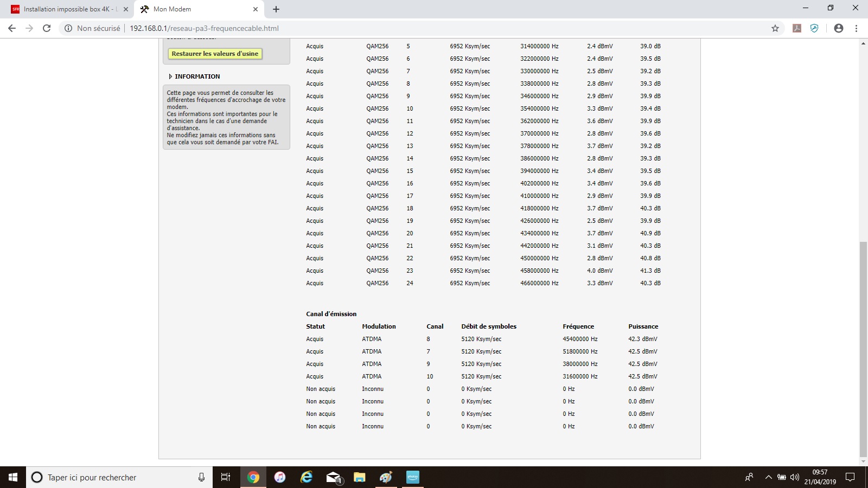This screenshot has width=868, height=488.
Task: Click 'Restaurer les valeurs d'usine' button
Action: tap(215, 54)
